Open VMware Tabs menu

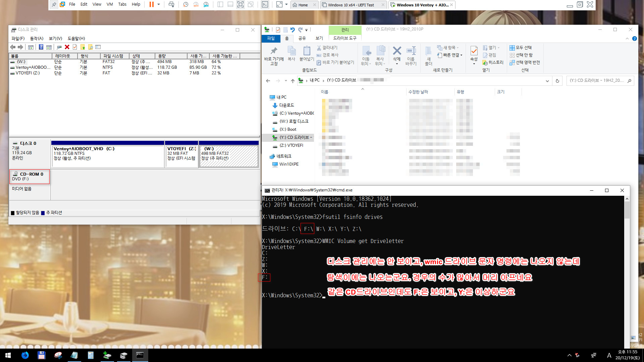coord(122,4)
